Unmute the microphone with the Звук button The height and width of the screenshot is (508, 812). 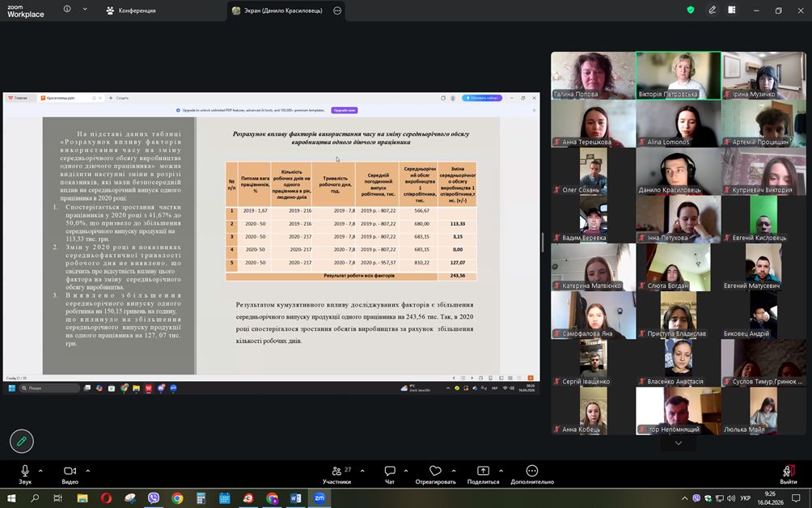25,472
